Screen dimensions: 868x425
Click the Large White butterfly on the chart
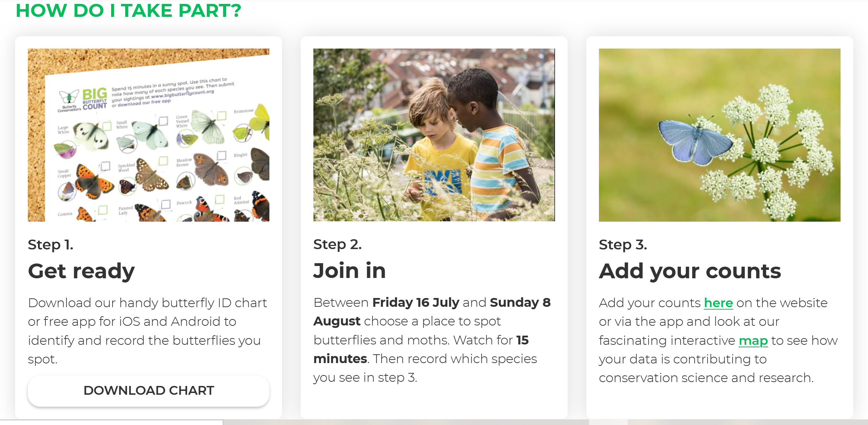coord(91,136)
